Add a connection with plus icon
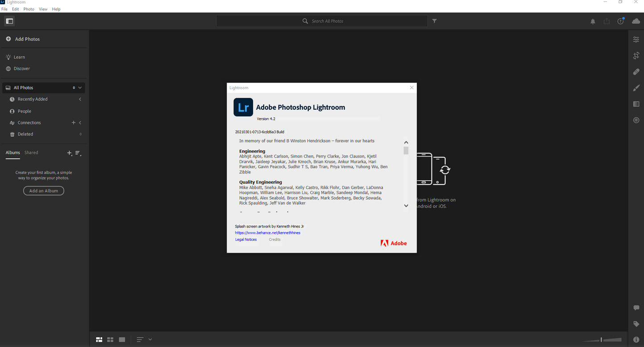This screenshot has width=644, height=347. 74,123
